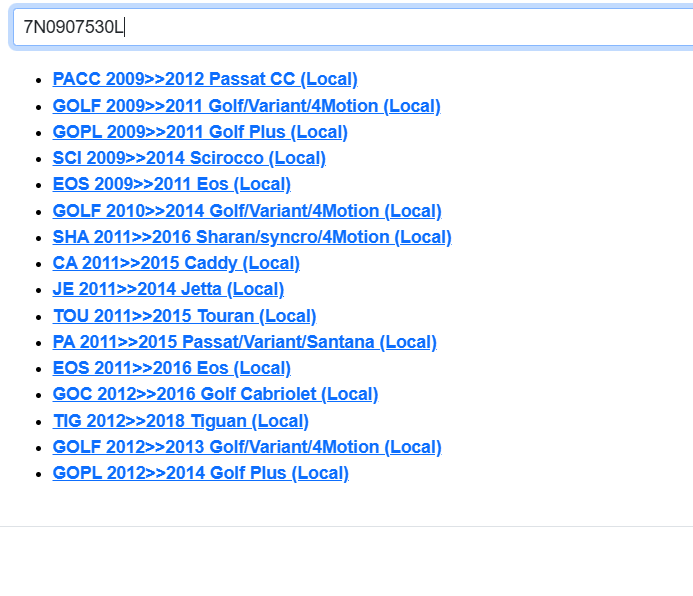Click SCI 2009>>2014 Scirocco link
Viewport: 693px width, 596px height.
[x=189, y=158]
